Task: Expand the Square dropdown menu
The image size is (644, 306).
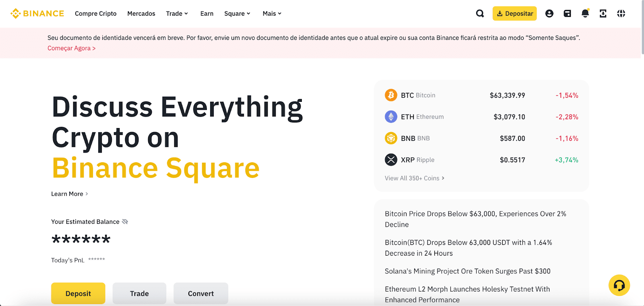Action: pyautogui.click(x=237, y=13)
